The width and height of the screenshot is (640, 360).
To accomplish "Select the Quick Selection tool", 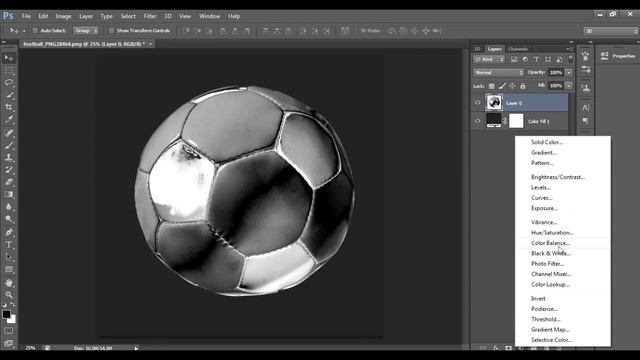I will point(9,95).
